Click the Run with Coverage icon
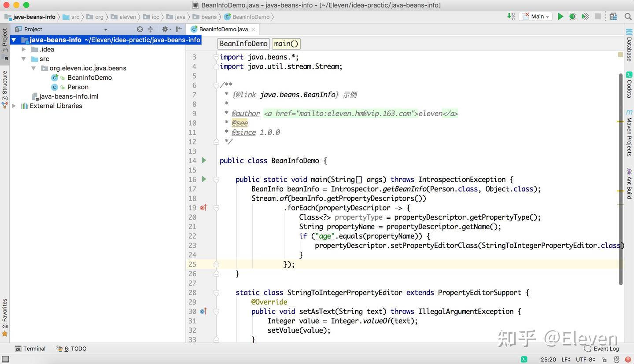 coord(585,17)
